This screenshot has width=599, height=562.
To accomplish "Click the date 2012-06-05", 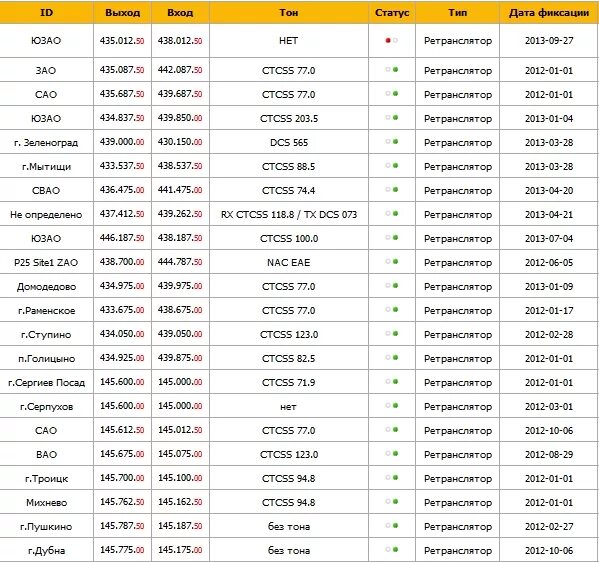I will pos(549,262).
